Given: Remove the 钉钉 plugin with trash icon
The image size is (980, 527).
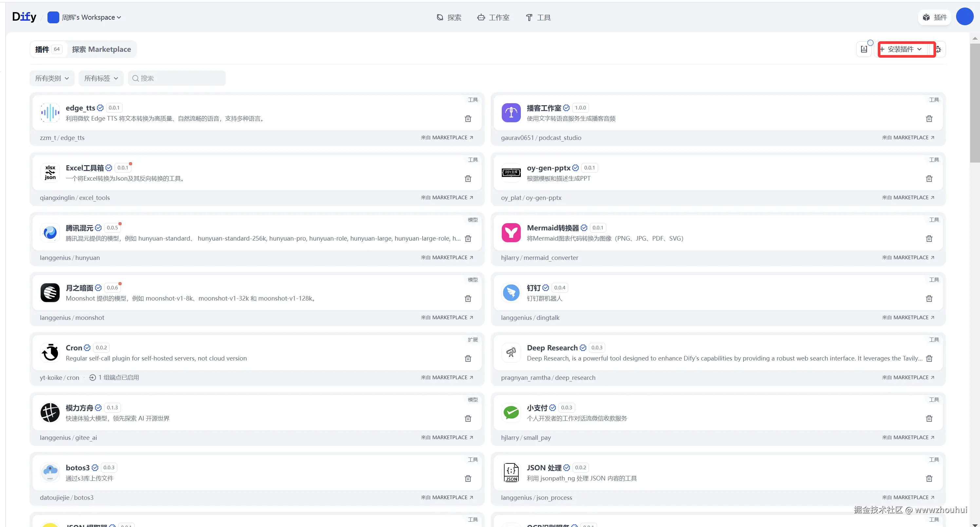Looking at the screenshot, I should tap(929, 299).
